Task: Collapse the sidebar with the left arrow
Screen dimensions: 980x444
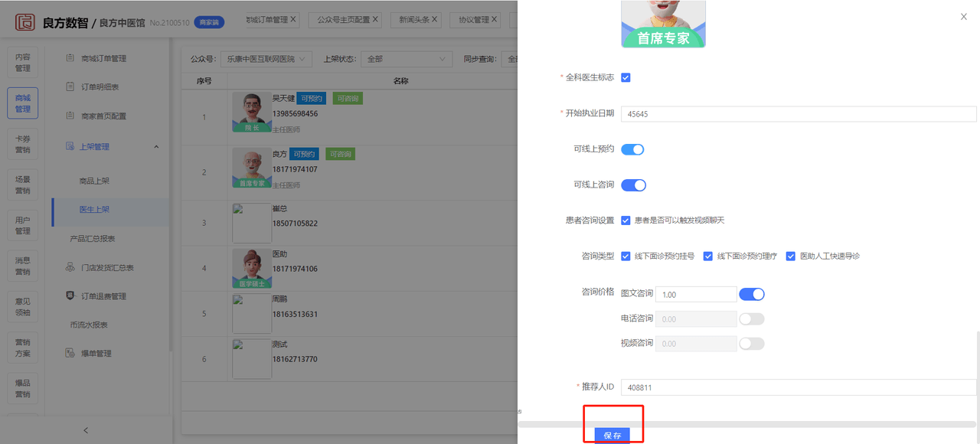Action: pos(86,430)
